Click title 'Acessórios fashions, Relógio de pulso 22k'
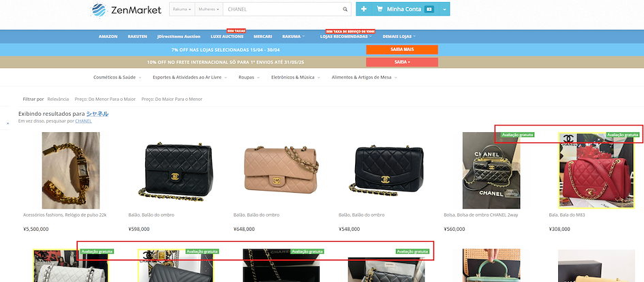 pos(65,215)
